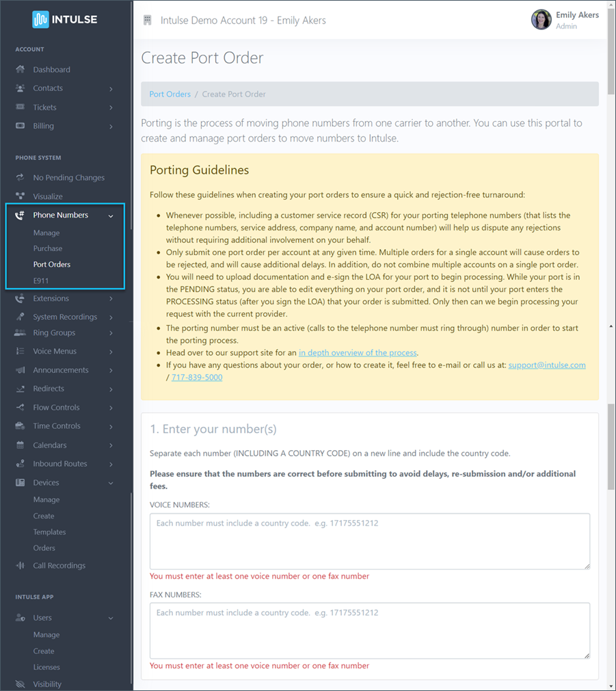This screenshot has width=616, height=691.
Task: Click the Billing icon in sidebar
Action: 20,126
